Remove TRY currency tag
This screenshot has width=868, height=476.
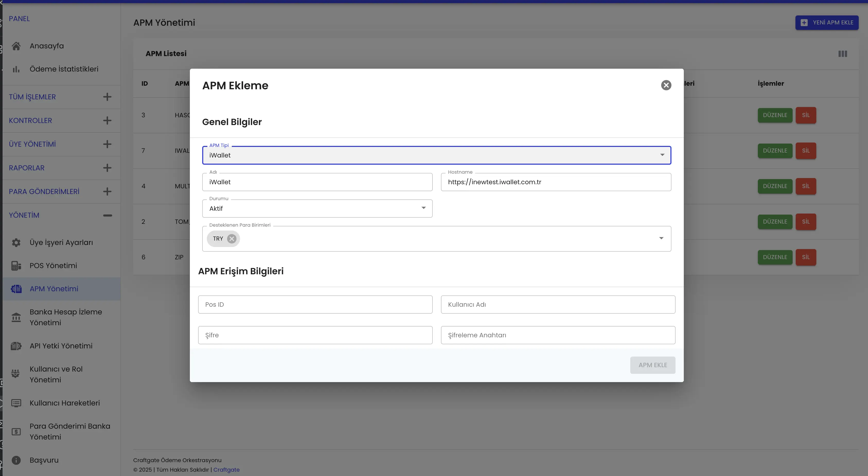coord(232,239)
